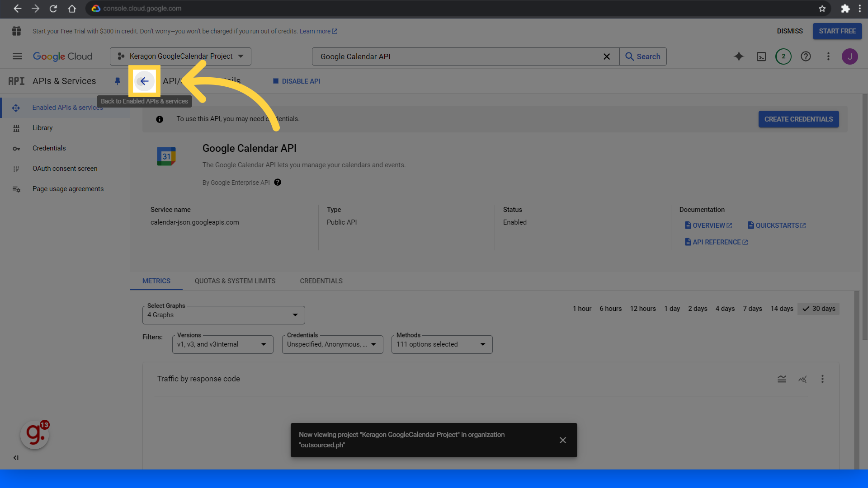Expand the Methods filter dropdown
Viewport: 868px width, 488px height.
pyautogui.click(x=442, y=344)
